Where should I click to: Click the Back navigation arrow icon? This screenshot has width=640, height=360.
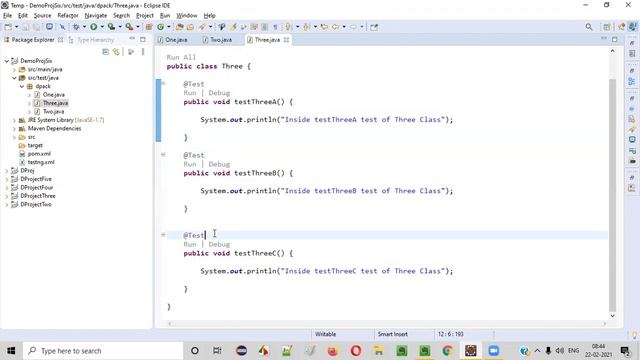(x=336, y=27)
